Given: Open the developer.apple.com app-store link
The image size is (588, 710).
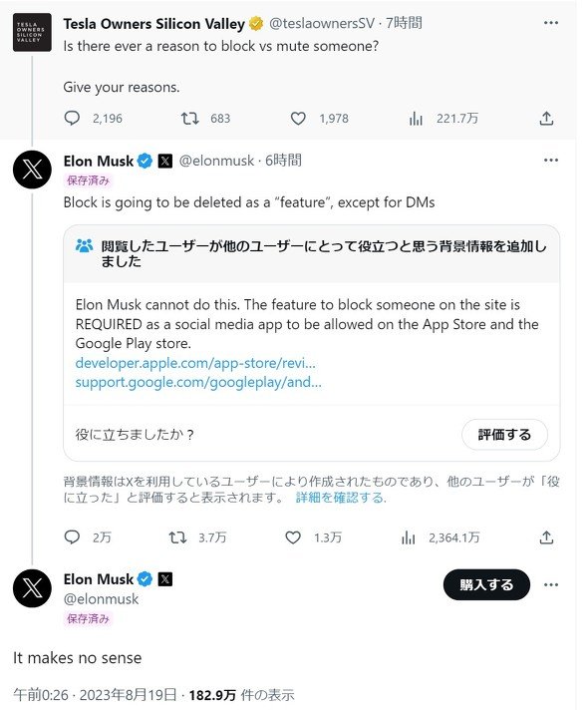Looking at the screenshot, I should (195, 363).
